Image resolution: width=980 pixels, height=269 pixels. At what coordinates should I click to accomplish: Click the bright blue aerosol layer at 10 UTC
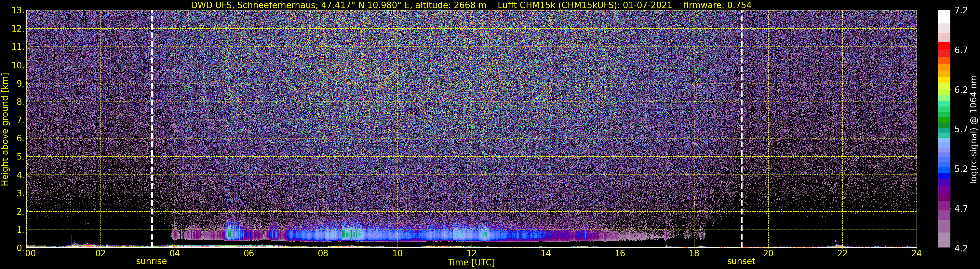pyautogui.click(x=397, y=235)
